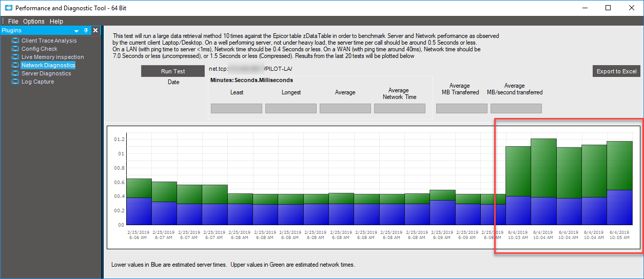This screenshot has height=279, width=644.
Task: Click the Average MB Transferred field
Action: [x=462, y=108]
